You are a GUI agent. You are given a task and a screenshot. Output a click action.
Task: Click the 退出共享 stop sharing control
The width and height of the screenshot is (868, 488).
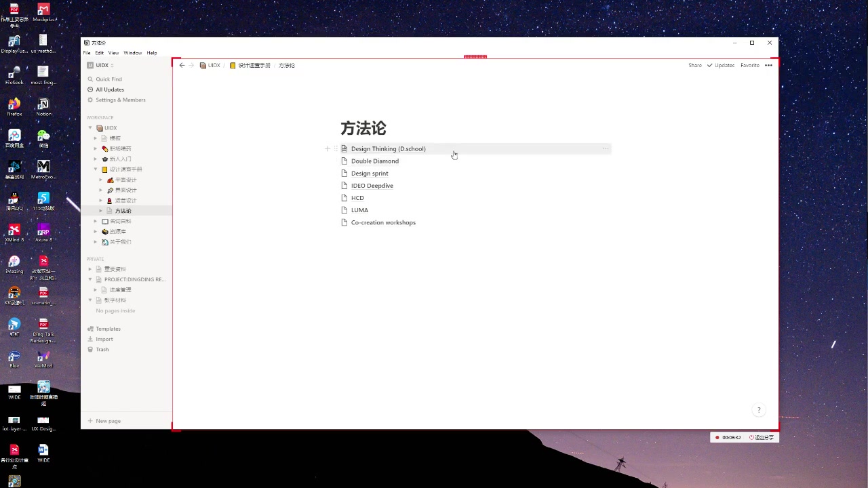763,437
